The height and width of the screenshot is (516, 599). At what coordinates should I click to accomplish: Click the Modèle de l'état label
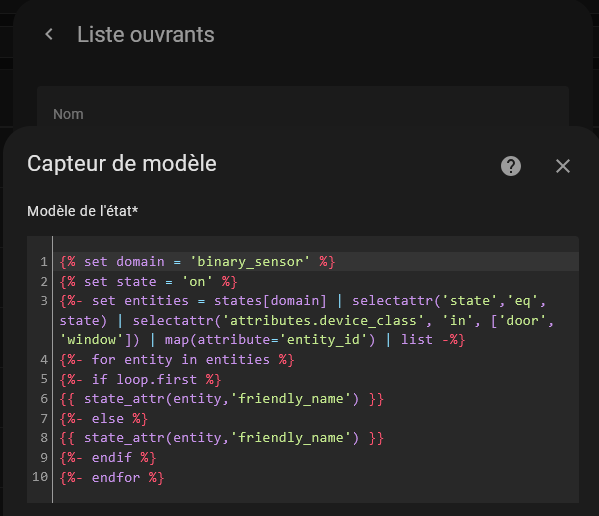(x=83, y=211)
